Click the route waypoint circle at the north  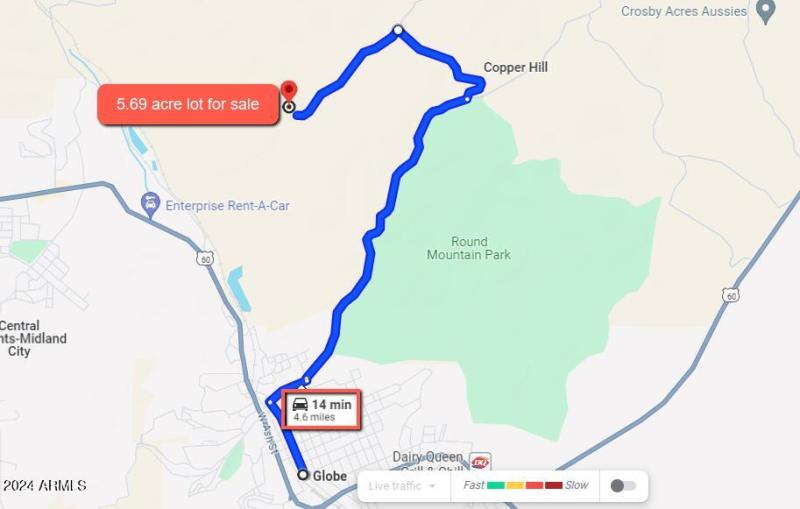coord(398,30)
